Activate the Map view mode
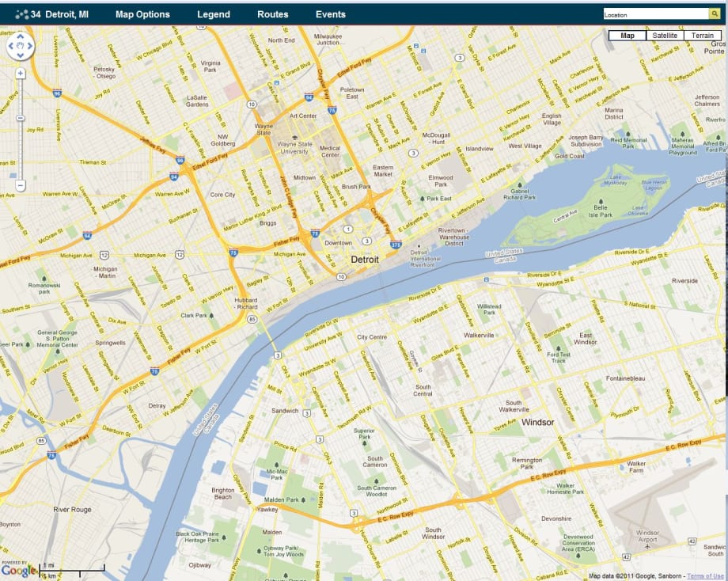The height and width of the screenshot is (581, 728). coord(627,35)
